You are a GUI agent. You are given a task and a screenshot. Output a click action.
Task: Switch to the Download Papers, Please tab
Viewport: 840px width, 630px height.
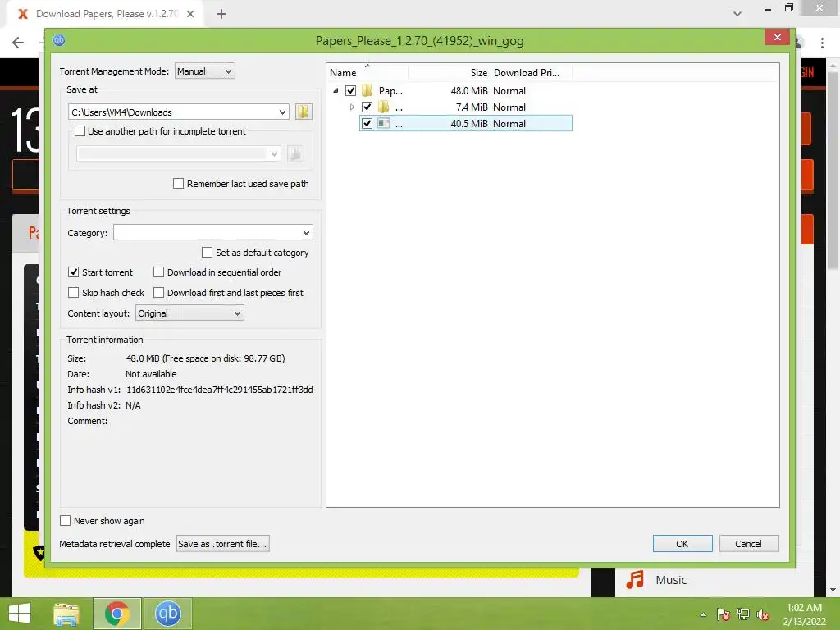pyautogui.click(x=106, y=14)
